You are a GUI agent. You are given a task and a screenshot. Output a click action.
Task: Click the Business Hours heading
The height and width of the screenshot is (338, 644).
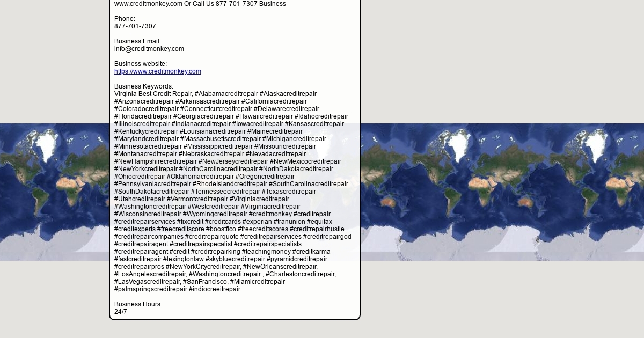click(x=138, y=304)
